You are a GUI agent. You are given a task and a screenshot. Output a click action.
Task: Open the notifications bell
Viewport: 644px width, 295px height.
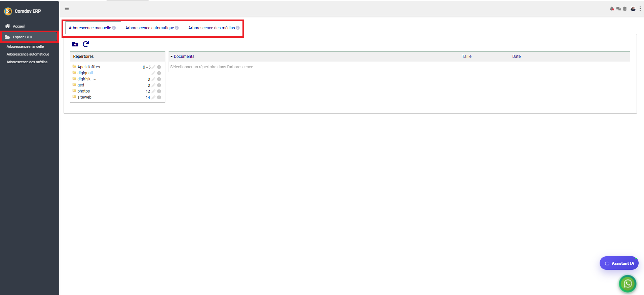pyautogui.click(x=612, y=9)
